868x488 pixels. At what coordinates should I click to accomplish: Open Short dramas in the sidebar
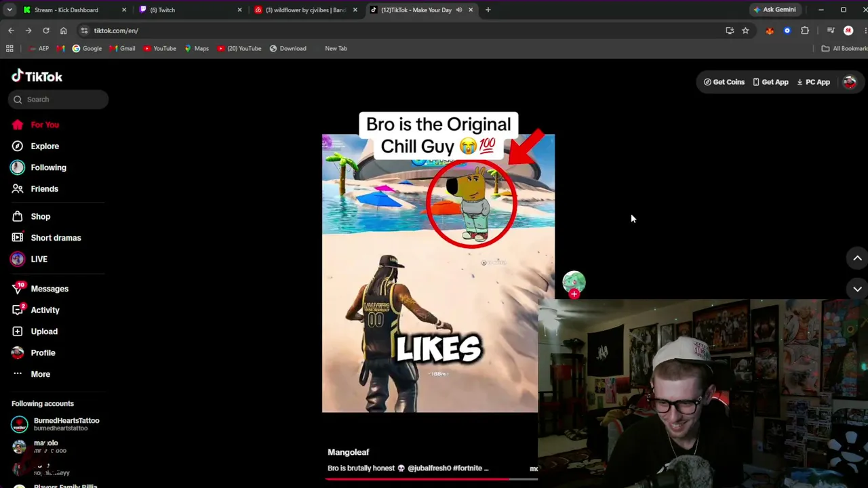tap(46, 238)
